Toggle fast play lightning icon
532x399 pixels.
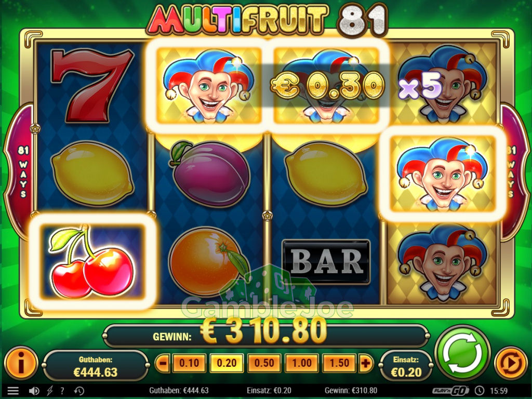[49, 391]
